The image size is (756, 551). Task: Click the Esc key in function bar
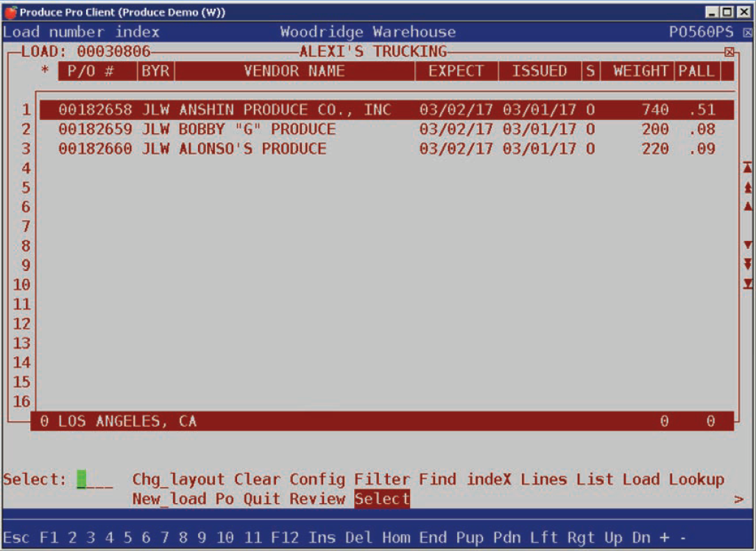click(16, 538)
